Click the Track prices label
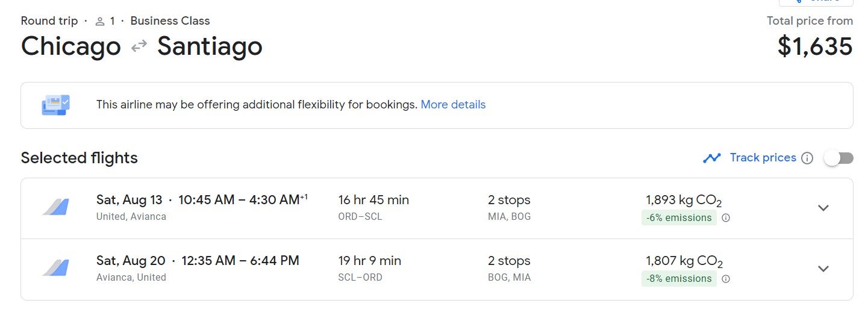This screenshot has width=868, height=315. 763,158
